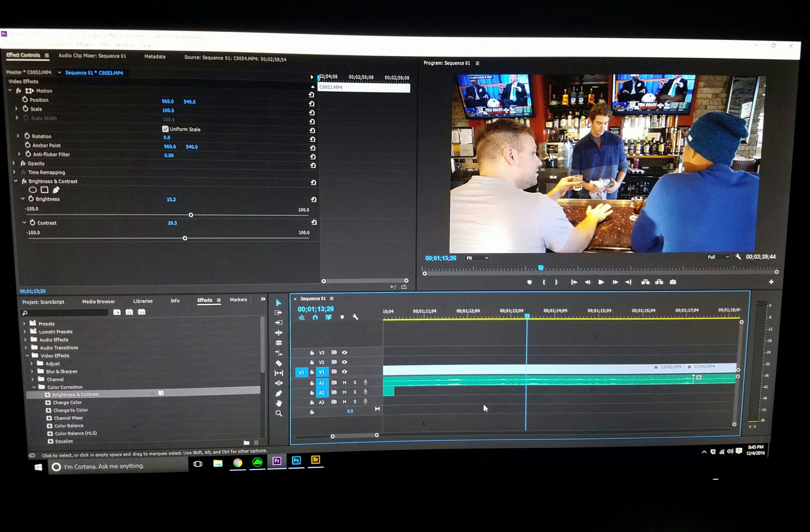Click the Brightness slider handle
Image resolution: width=810 pixels, height=532 pixels.
coord(191,215)
